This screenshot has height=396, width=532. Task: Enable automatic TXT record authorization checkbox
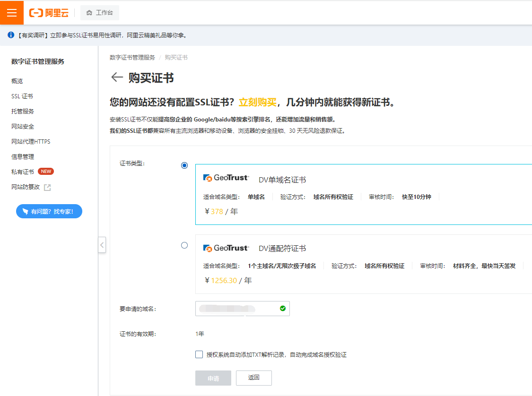pyautogui.click(x=199, y=354)
